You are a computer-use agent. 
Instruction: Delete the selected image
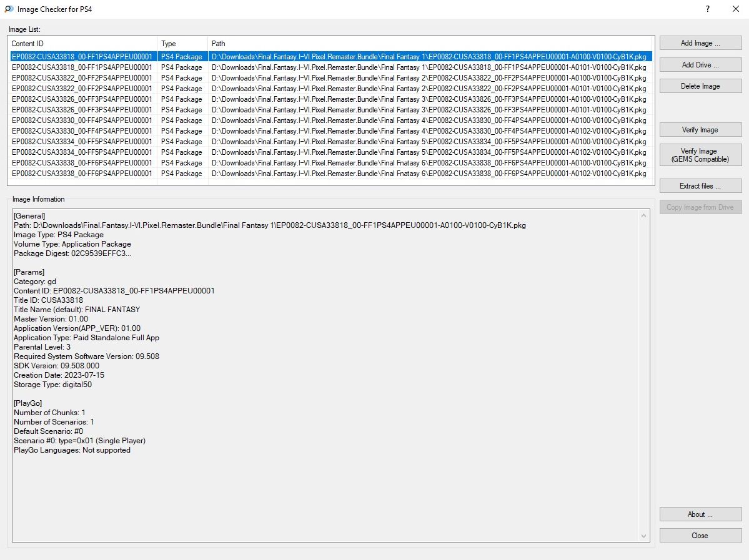pos(700,86)
